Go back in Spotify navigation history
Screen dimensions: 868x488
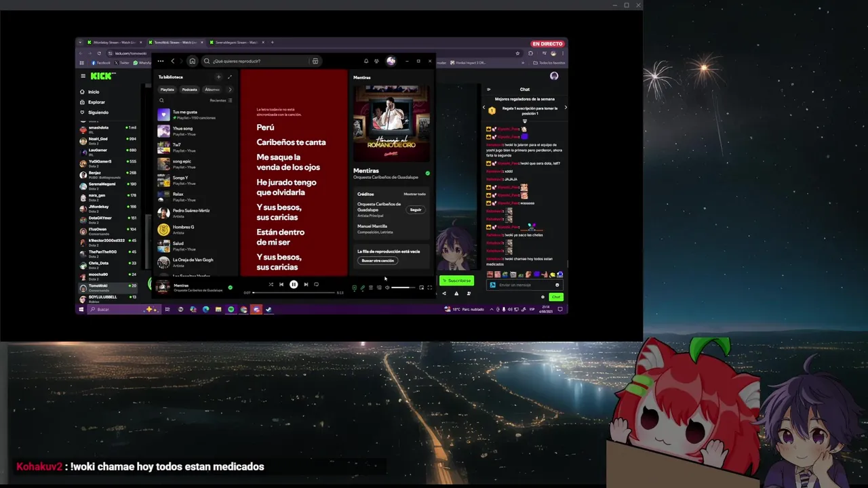pos(173,61)
